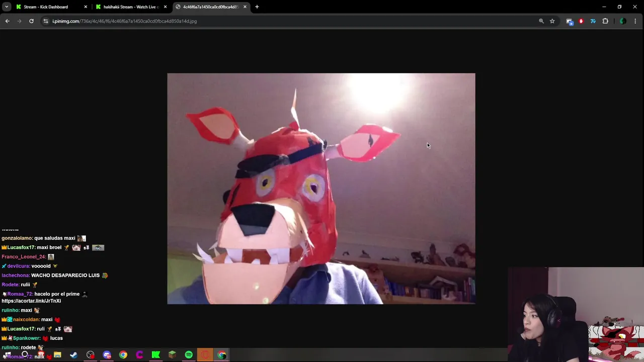Click the zoom magnifier in address bar
The width and height of the screenshot is (644, 362).
(x=541, y=21)
